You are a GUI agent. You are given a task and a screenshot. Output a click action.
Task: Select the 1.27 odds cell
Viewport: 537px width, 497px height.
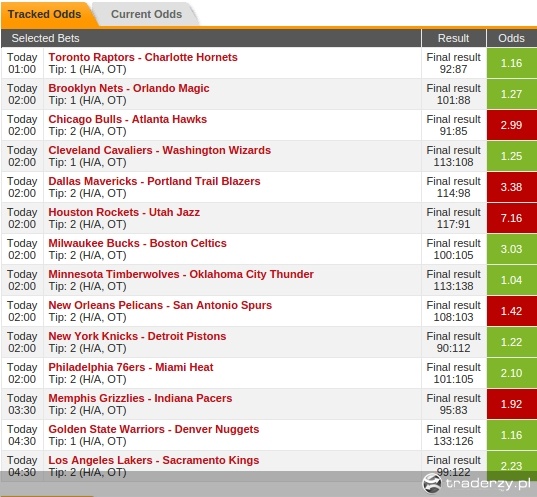(x=512, y=94)
